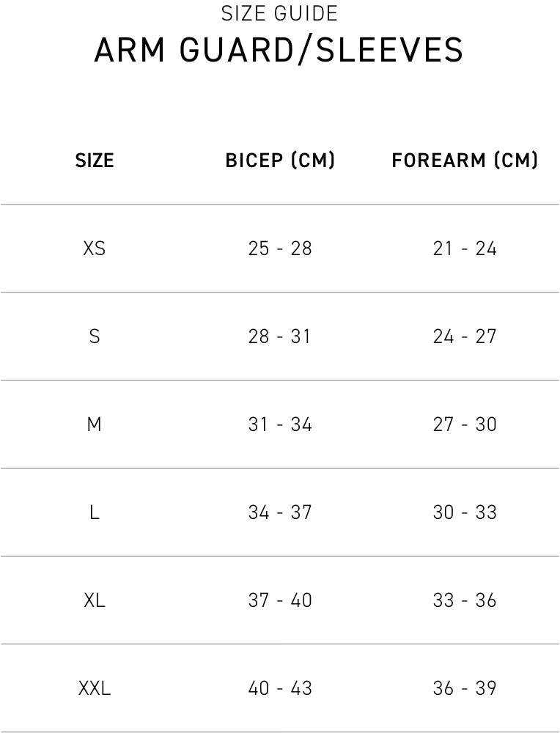Click forearm value 30 - 33
This screenshot has width=560, height=733.
tap(465, 512)
